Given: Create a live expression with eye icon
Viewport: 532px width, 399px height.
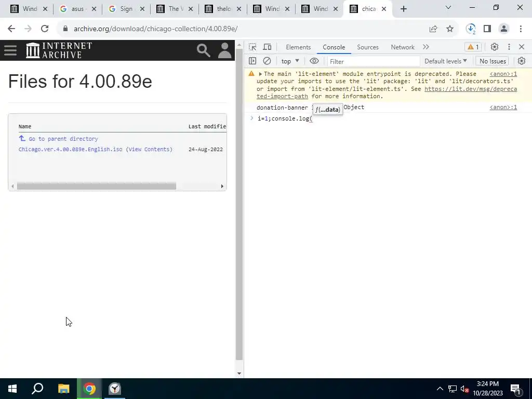Looking at the screenshot, I should tap(314, 61).
